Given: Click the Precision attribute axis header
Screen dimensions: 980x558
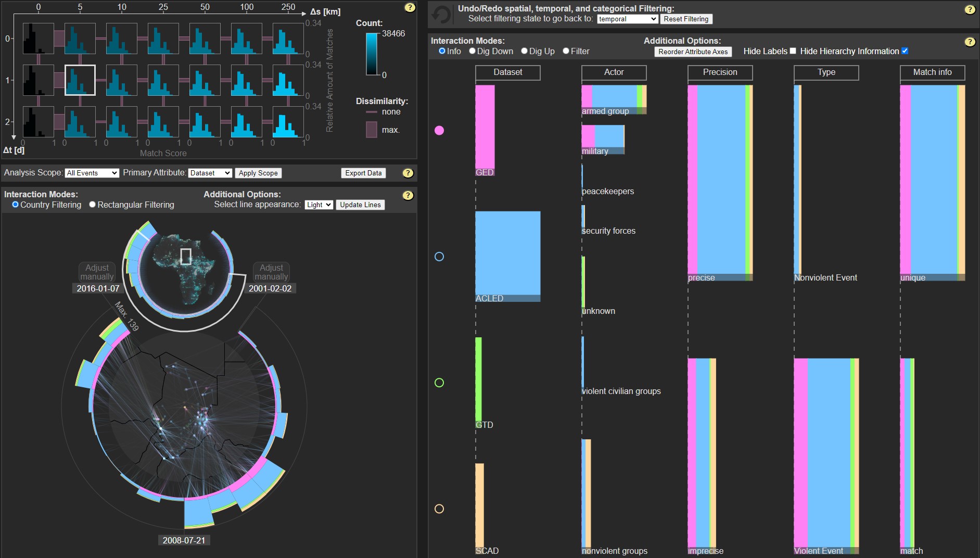Looking at the screenshot, I should point(720,72).
